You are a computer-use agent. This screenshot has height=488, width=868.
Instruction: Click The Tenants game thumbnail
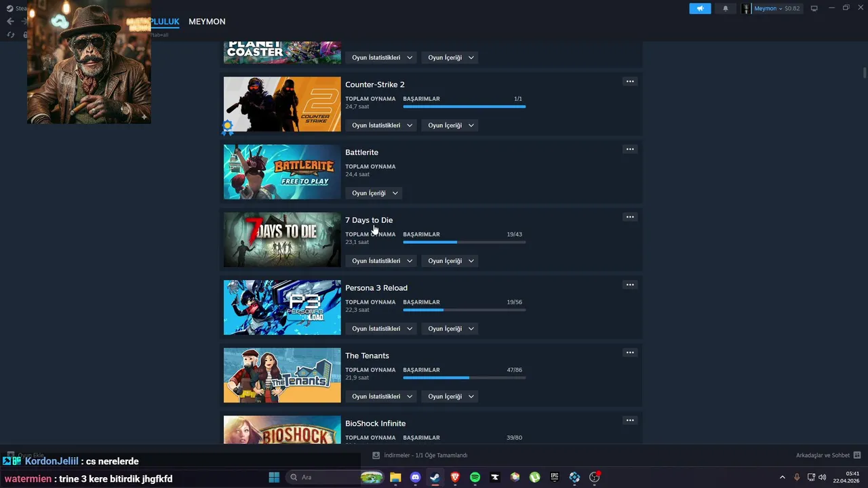pyautogui.click(x=282, y=375)
